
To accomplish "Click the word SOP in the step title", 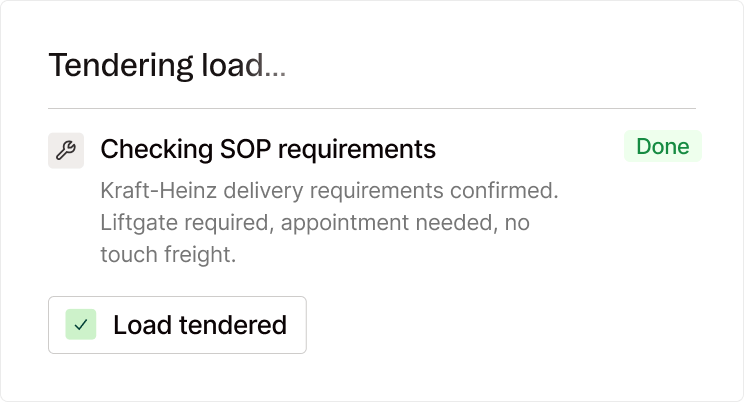I will point(245,149).
